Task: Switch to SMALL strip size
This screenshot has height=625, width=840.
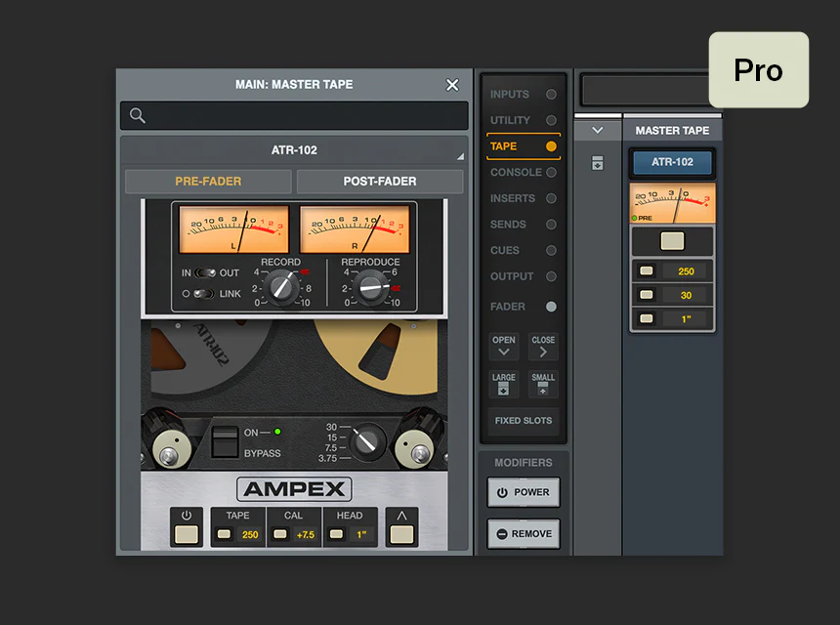Action: click(x=543, y=384)
